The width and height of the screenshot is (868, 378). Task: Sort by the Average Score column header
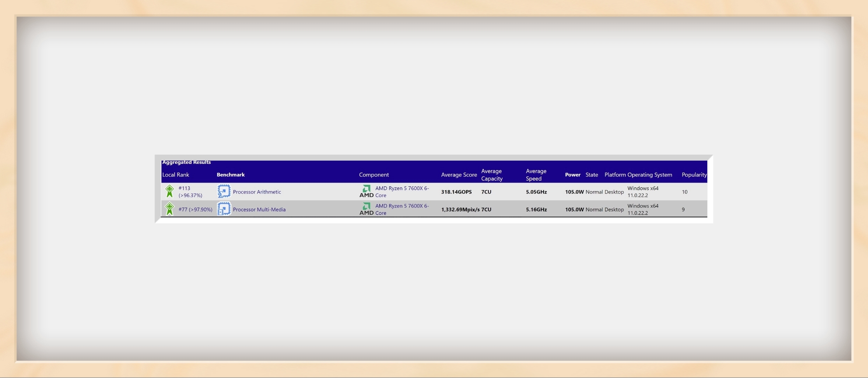click(459, 175)
